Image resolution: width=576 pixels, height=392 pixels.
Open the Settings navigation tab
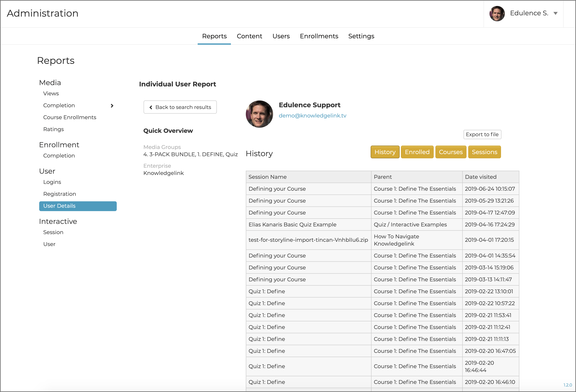(361, 36)
